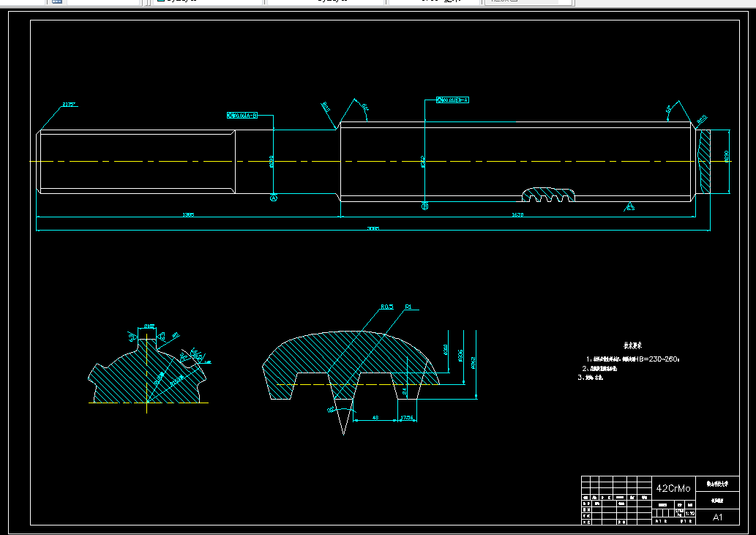
Task: Select the A-B geometric tolerance frame
Action: click(x=242, y=116)
